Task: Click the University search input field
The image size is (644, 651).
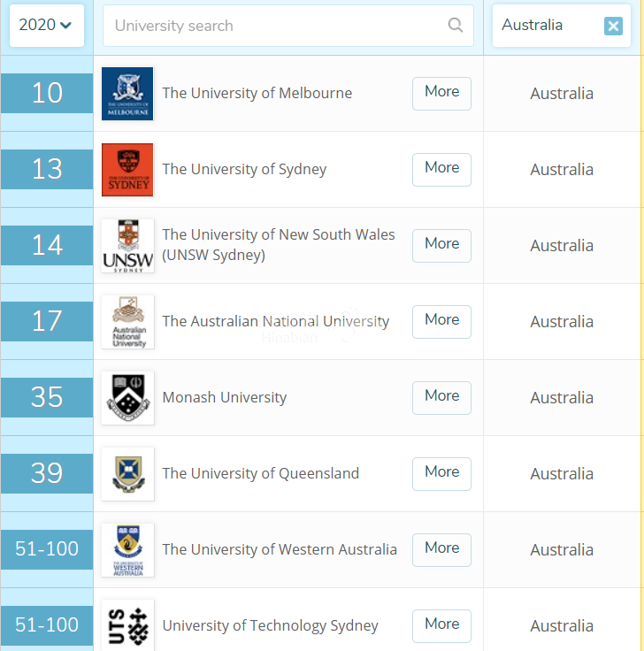Action: point(274,26)
